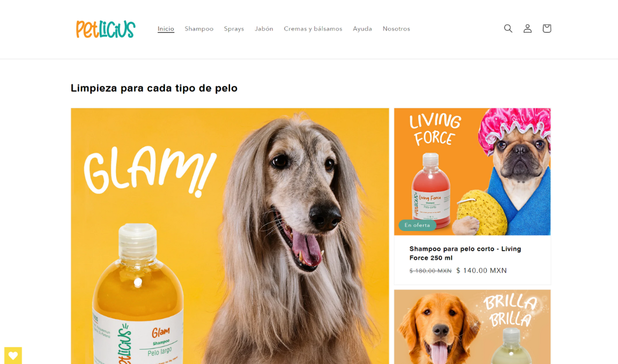This screenshot has width=618, height=364.
Task: Go to the Inicio menu item
Action: (x=166, y=29)
